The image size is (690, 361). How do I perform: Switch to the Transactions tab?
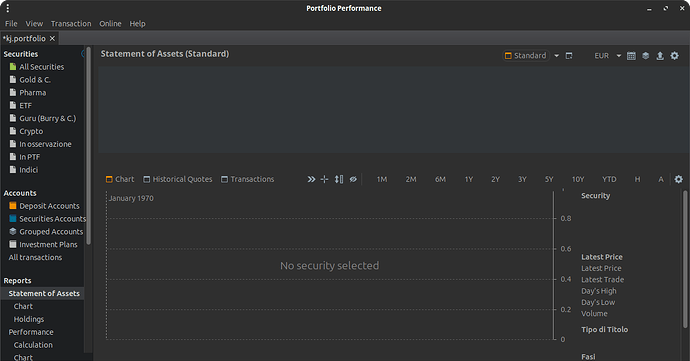248,179
